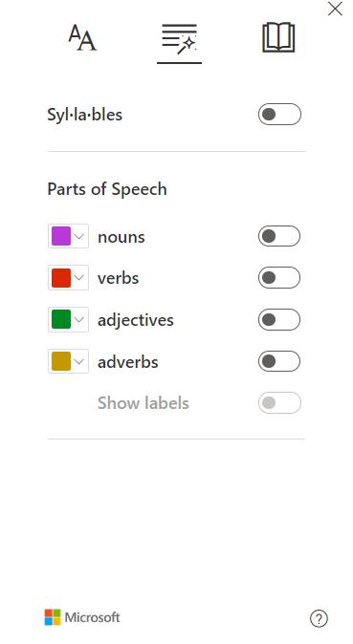Click the purple nouns color swatch
Screen dimensions: 353x644
point(61,236)
